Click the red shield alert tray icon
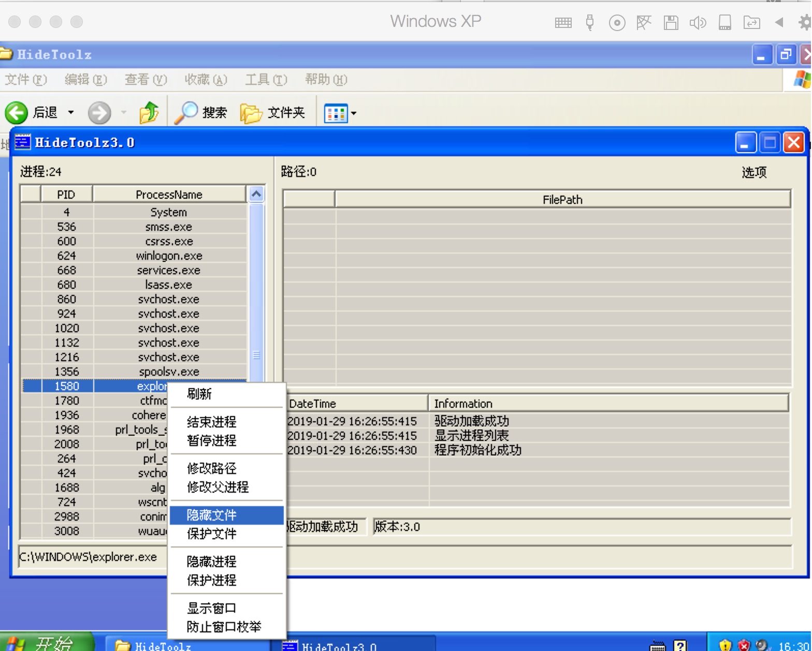The width and height of the screenshot is (812, 651). [x=744, y=645]
